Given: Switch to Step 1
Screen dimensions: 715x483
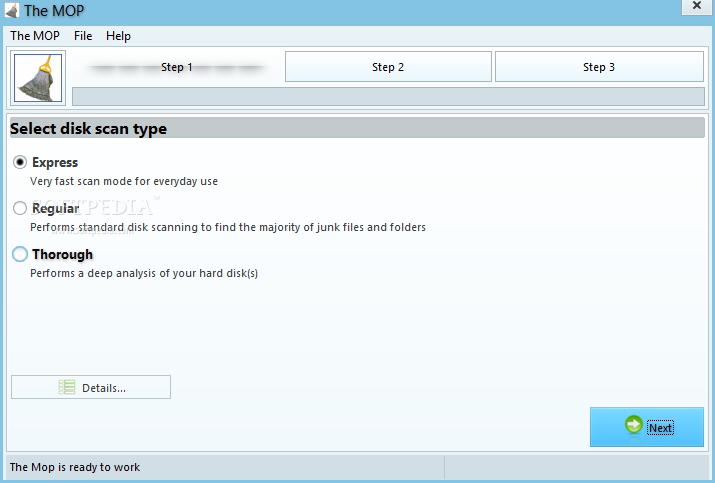Looking at the screenshot, I should [x=177, y=67].
